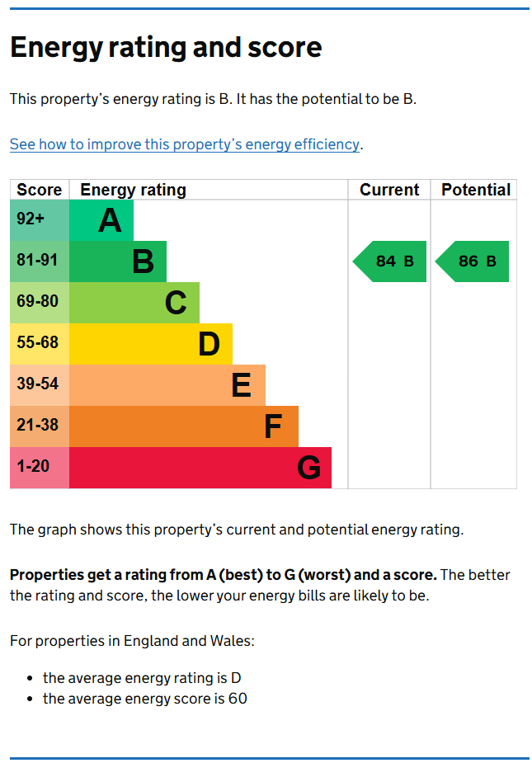
Task: Select the B energy rating bar
Action: pos(118,261)
